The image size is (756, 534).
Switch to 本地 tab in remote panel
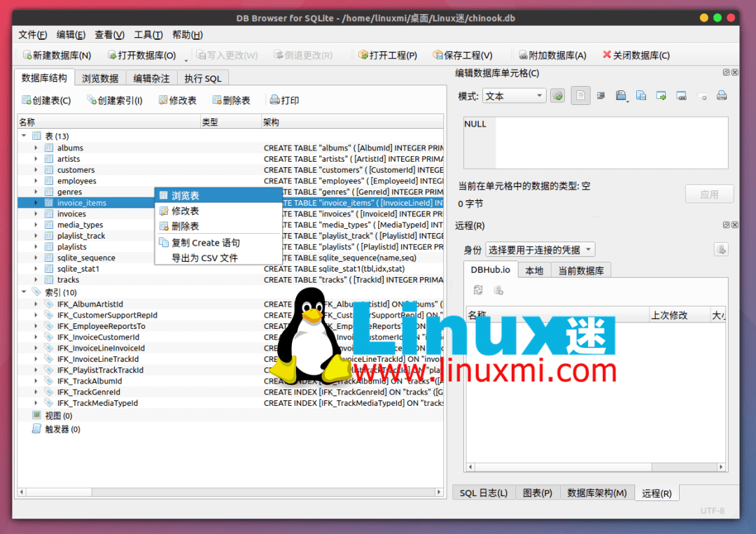tap(534, 270)
